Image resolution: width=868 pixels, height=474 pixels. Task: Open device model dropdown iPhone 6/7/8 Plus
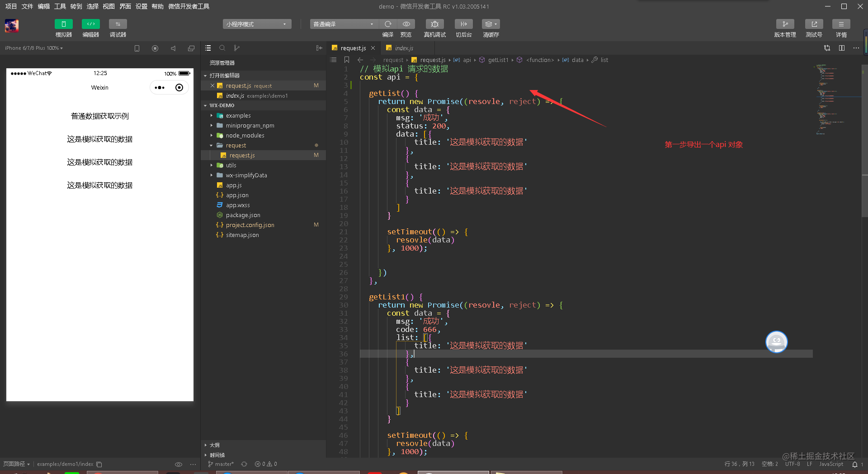click(x=34, y=48)
